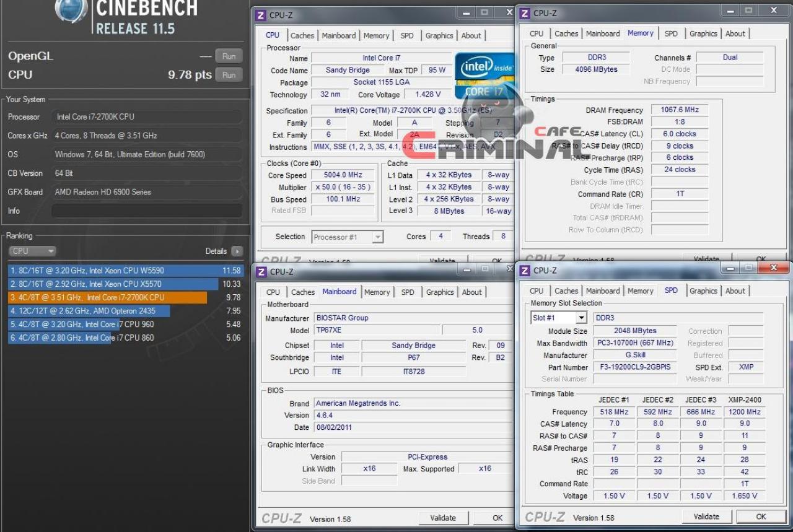Click the Z icon in the CPU-Z SPD window title bar
The width and height of the screenshot is (793, 532).
[524, 271]
